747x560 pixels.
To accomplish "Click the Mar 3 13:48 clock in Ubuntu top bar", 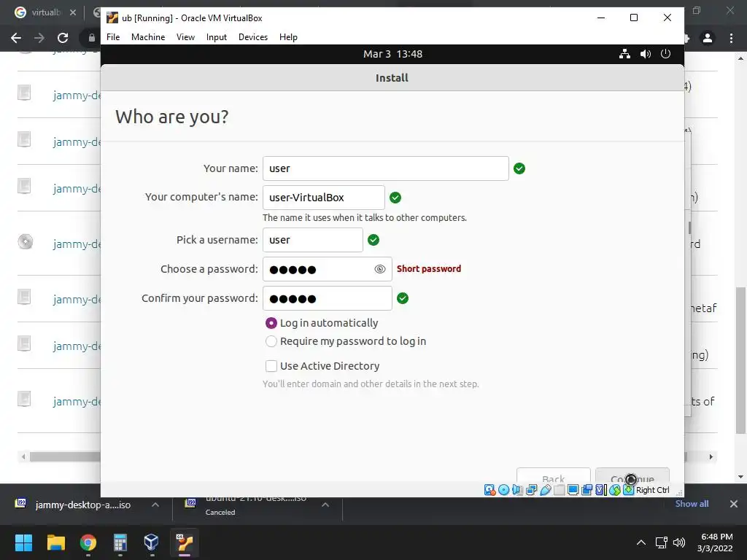I will tap(392, 54).
